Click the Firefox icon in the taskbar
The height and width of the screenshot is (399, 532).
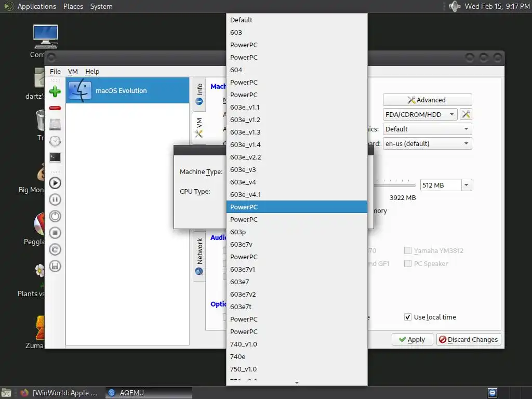(24, 393)
